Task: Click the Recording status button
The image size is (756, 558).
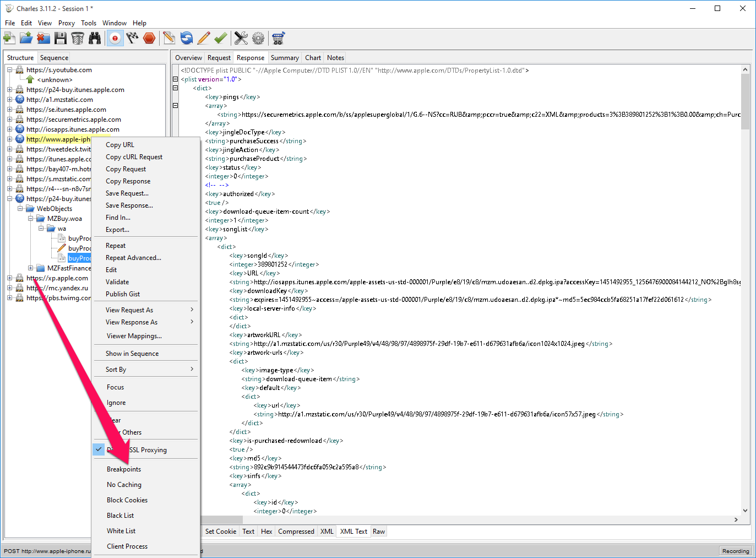Action: click(735, 551)
